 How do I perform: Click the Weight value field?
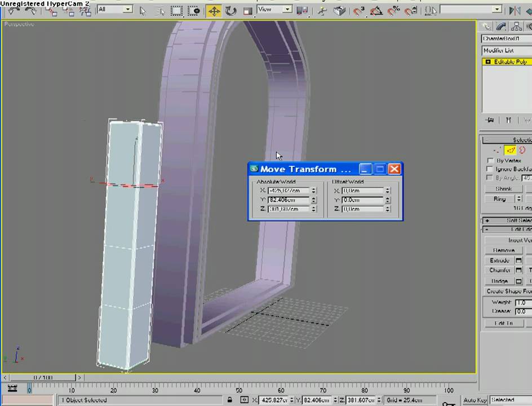[523, 302]
